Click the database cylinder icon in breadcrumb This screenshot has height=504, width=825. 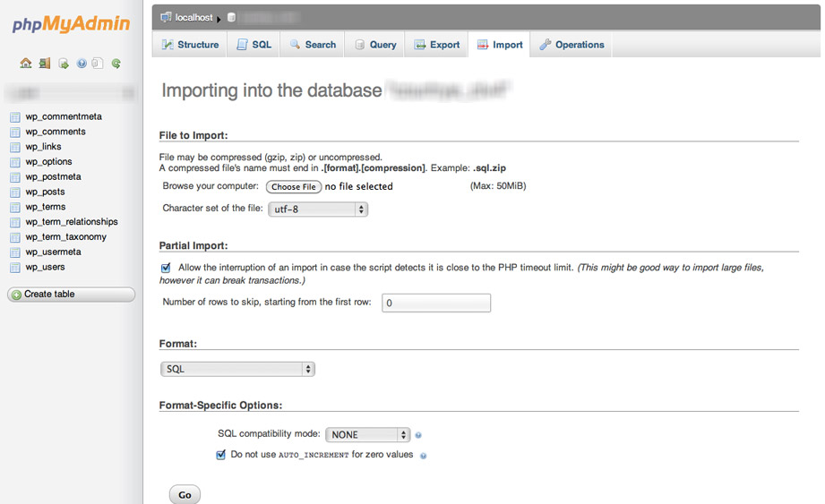231,17
